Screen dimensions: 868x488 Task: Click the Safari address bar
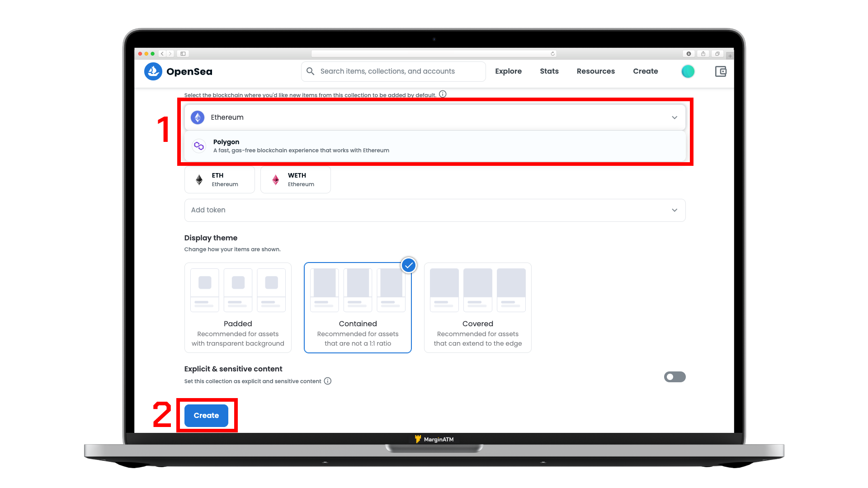(x=434, y=54)
